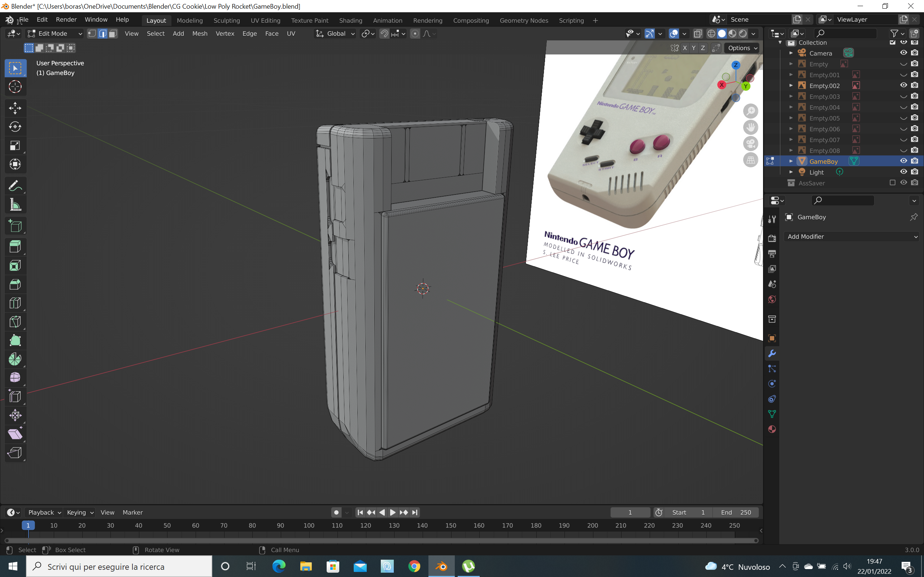
Task: Expand the GameBoy object tree
Action: (x=791, y=162)
